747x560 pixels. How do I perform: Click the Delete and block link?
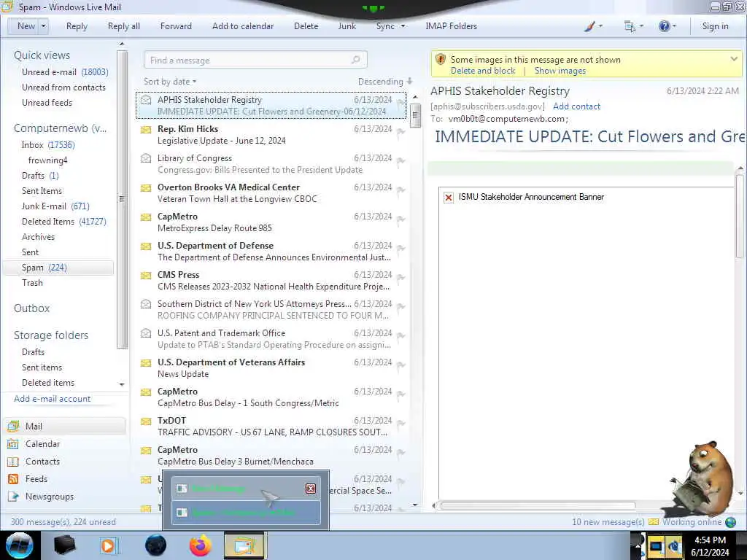click(x=483, y=71)
